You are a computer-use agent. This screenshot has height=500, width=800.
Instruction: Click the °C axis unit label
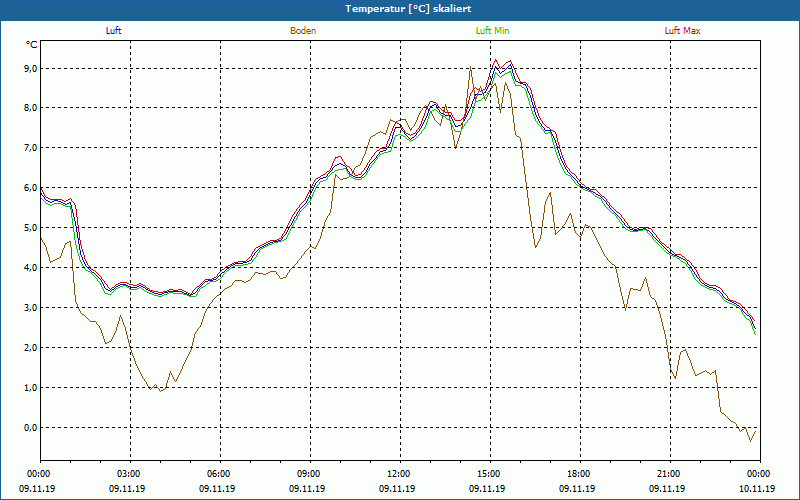tap(32, 45)
